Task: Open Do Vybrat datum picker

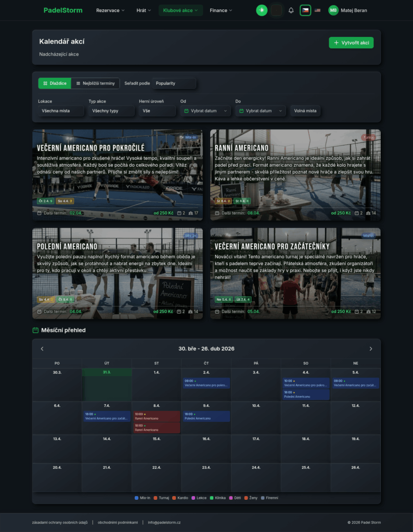Action: (261, 111)
